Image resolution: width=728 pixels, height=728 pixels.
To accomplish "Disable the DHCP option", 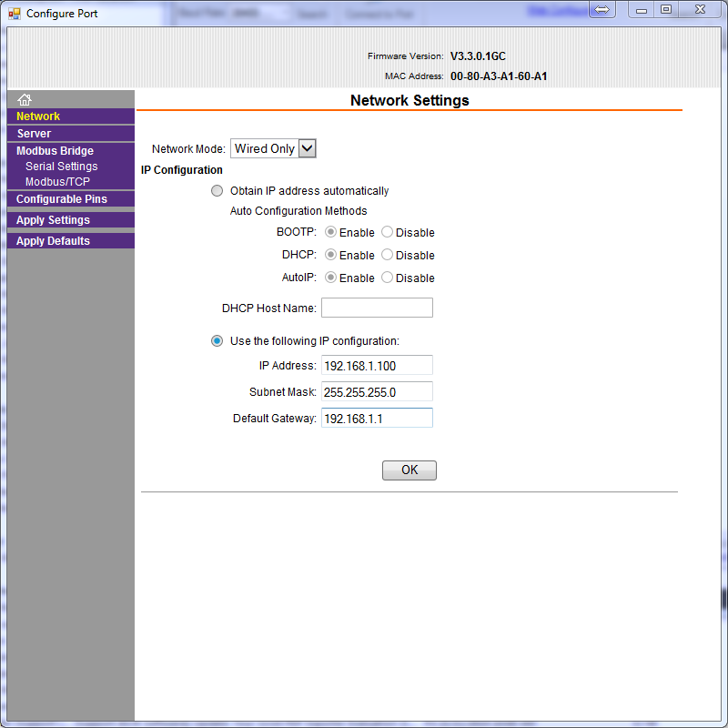I will tap(388, 255).
